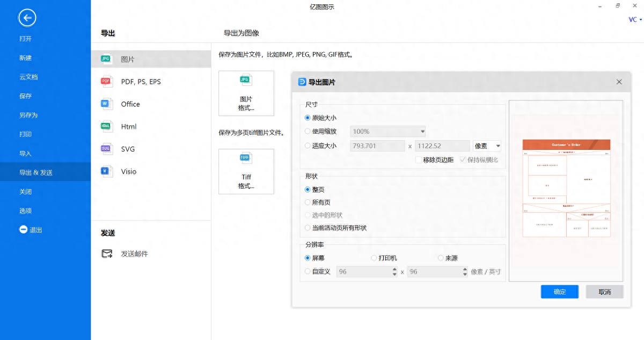Click the 发送邮件 envelope icon
Screen dimensions: 644x340
[x=107, y=254]
